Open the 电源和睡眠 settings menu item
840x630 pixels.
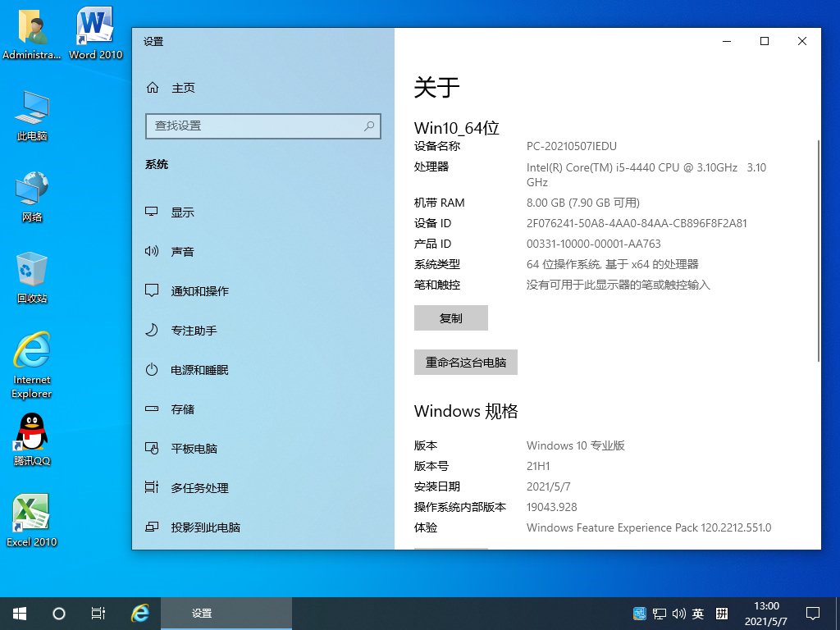262,370
